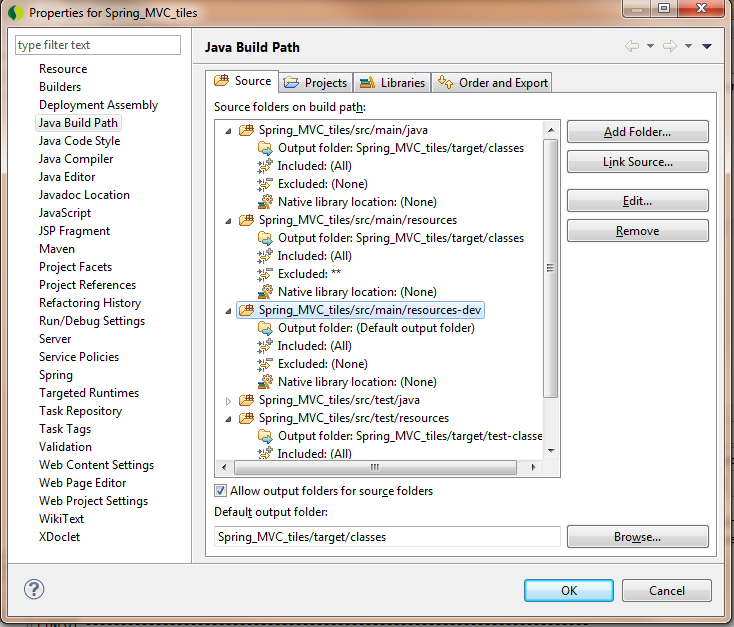
Task: Click source folder icon for src/main/java
Action: click(x=246, y=130)
